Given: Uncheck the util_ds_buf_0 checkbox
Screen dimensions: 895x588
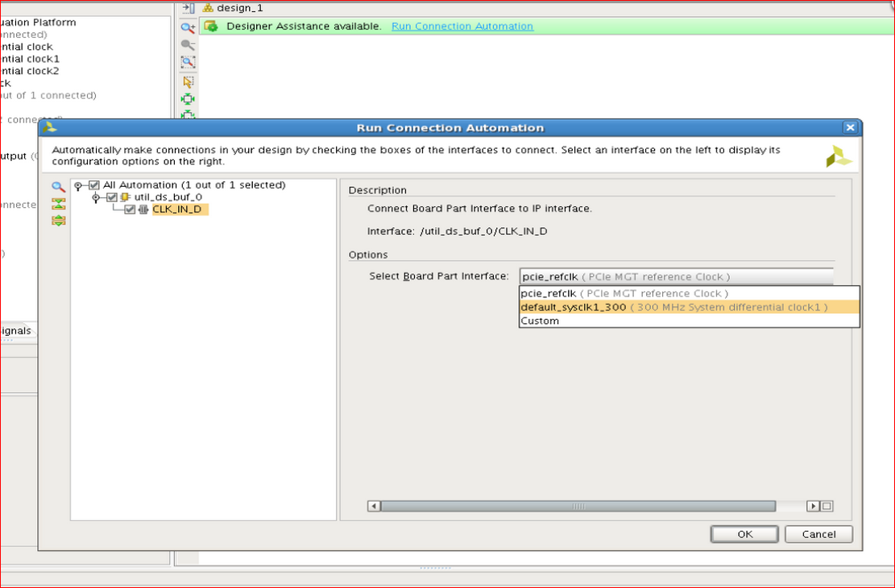Looking at the screenshot, I should [112, 197].
